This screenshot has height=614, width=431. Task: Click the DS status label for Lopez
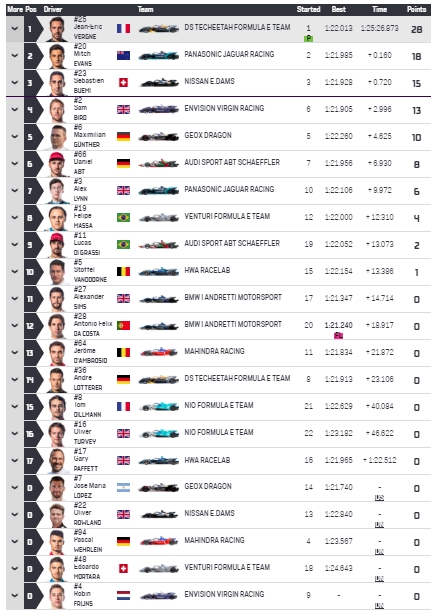(x=379, y=498)
